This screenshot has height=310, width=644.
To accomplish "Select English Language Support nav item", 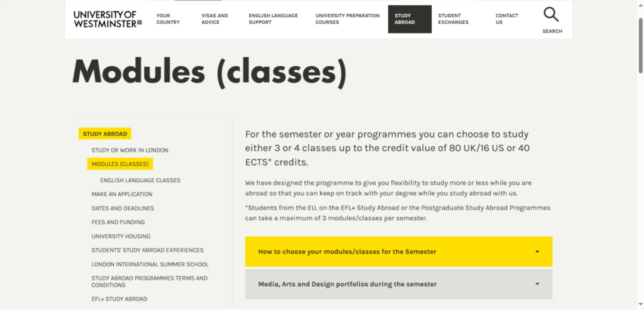I will click(273, 19).
